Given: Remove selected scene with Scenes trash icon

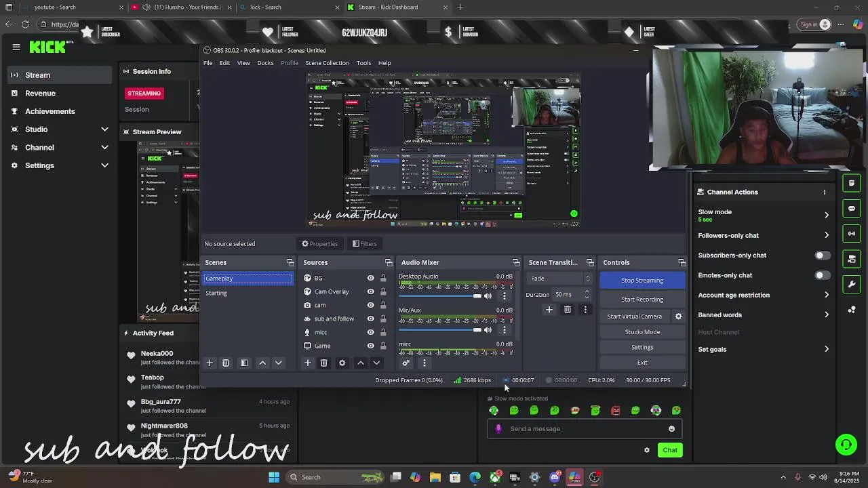Looking at the screenshot, I should [226, 363].
